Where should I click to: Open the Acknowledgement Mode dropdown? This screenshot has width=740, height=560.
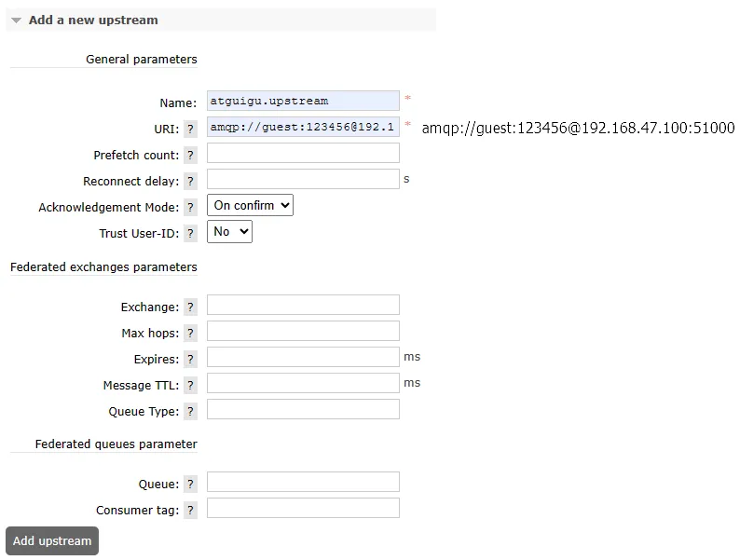[250, 205]
